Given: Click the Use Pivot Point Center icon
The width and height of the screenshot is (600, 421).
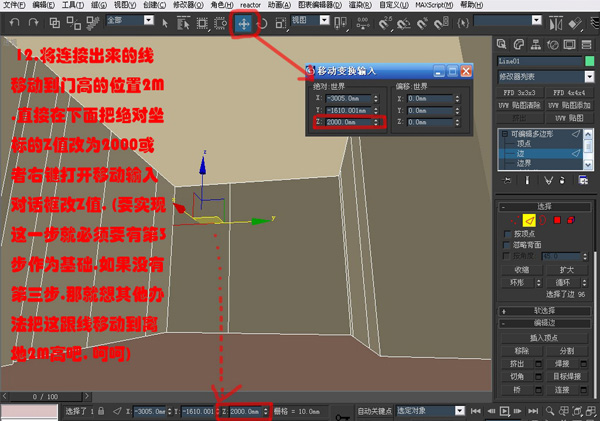Looking at the screenshot, I should point(340,23).
